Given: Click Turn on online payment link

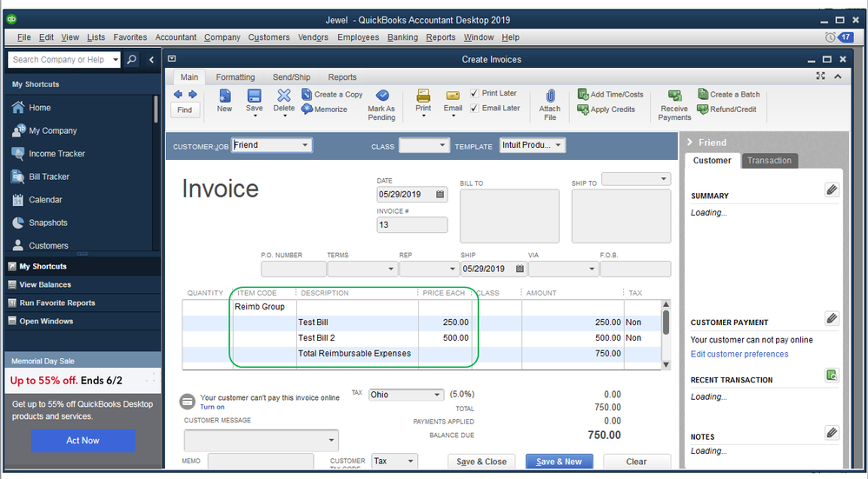Looking at the screenshot, I should tap(213, 407).
